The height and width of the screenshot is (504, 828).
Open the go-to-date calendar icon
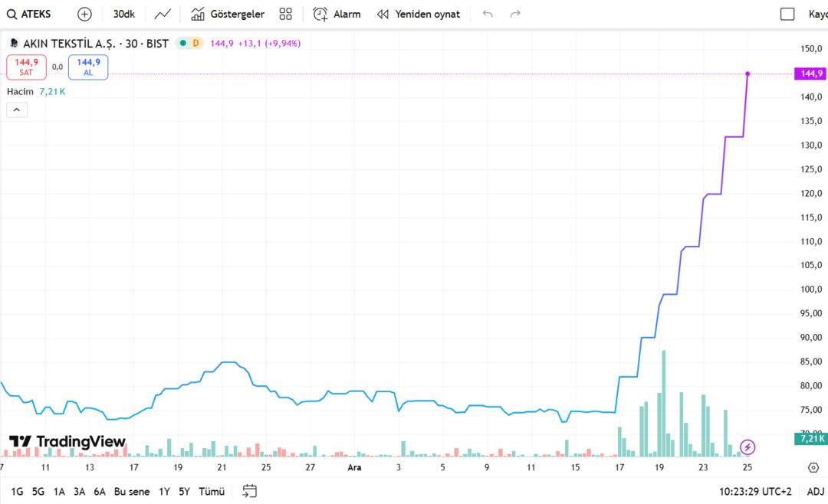click(249, 492)
